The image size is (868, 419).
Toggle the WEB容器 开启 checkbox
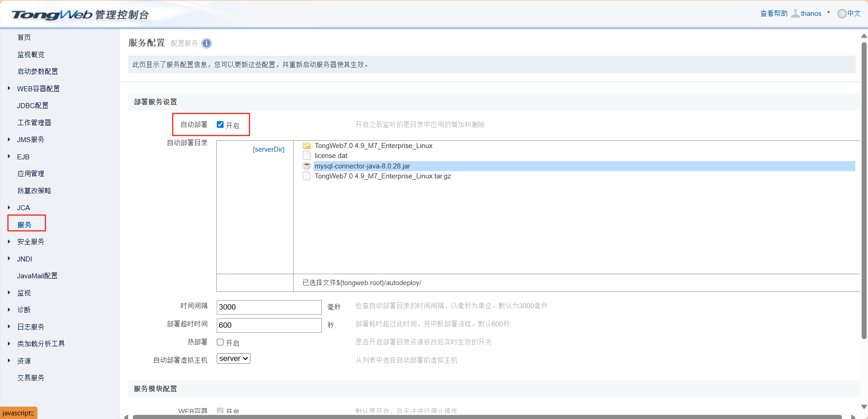tap(220, 410)
